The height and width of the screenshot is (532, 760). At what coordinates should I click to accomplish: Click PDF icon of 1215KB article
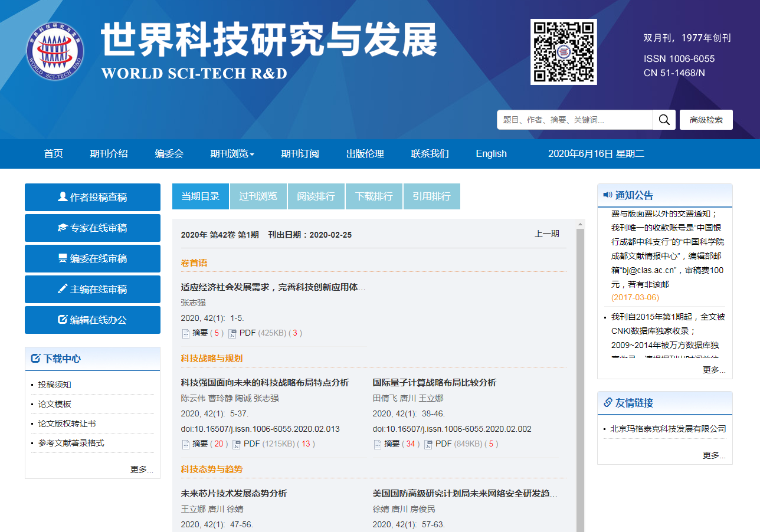236,444
